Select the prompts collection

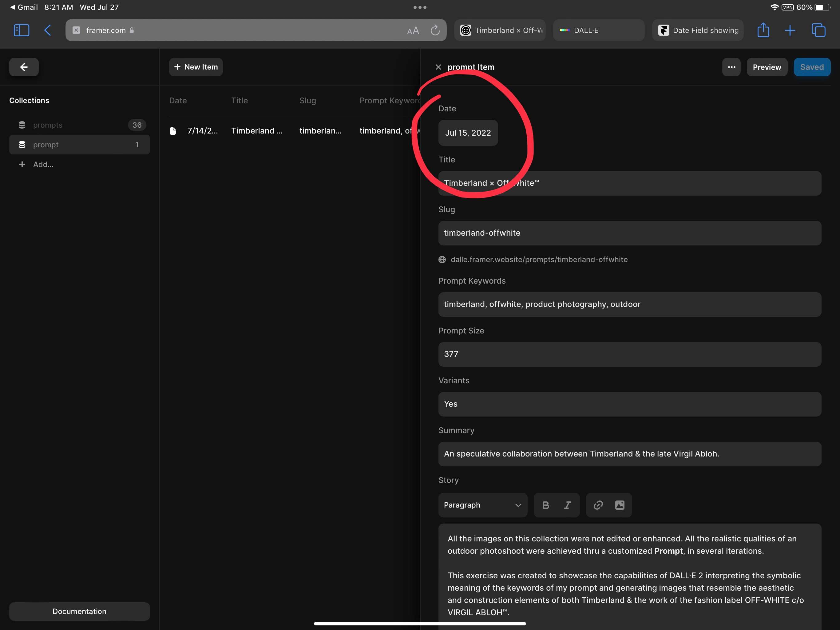(x=79, y=125)
